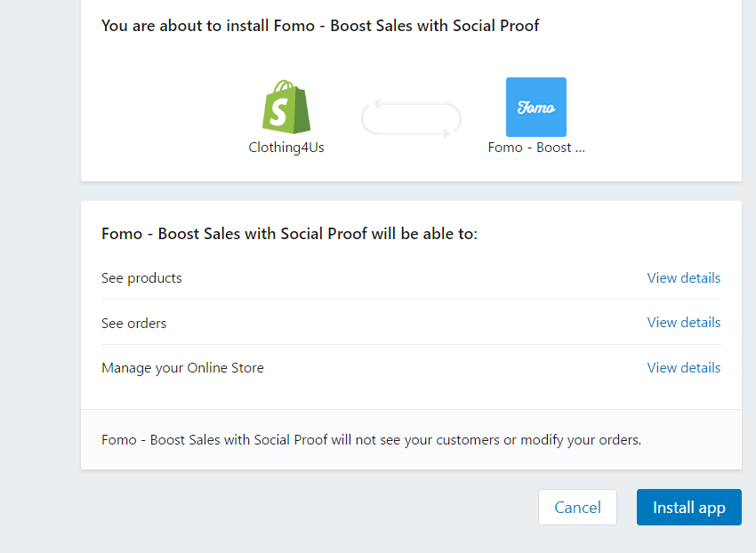Click the white S on Shopify bag
This screenshot has width=756, height=553.
click(278, 112)
